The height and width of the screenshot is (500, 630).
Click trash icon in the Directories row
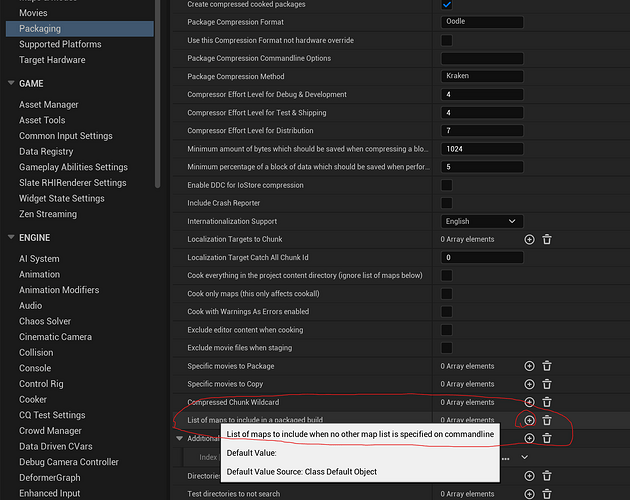coord(547,476)
